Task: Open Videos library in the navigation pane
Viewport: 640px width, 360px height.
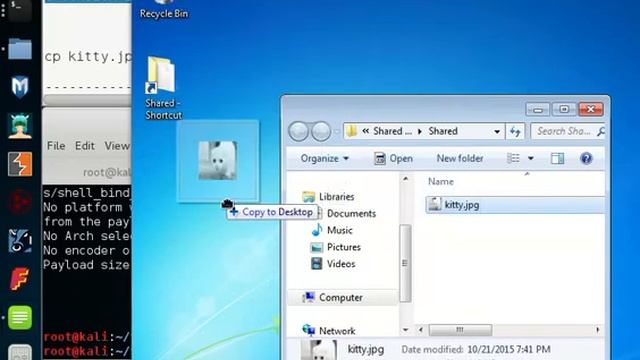Action: coord(333,264)
